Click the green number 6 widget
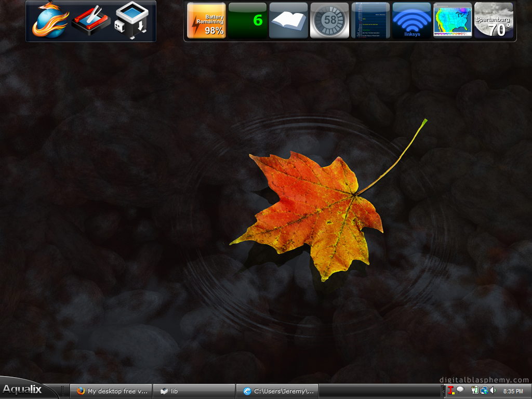 [x=247, y=21]
